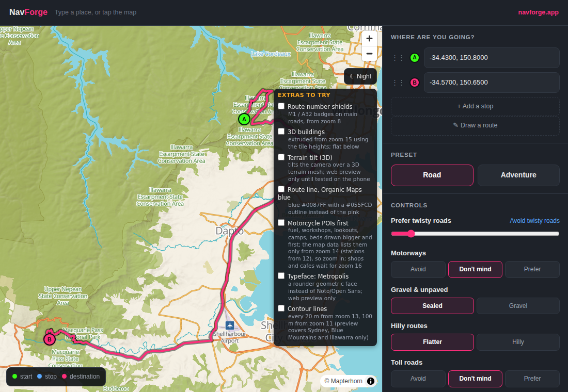Edit destination coordinates -34.5700, 150.6500 field
Viewport: 568px width, 392px height.
(492, 83)
